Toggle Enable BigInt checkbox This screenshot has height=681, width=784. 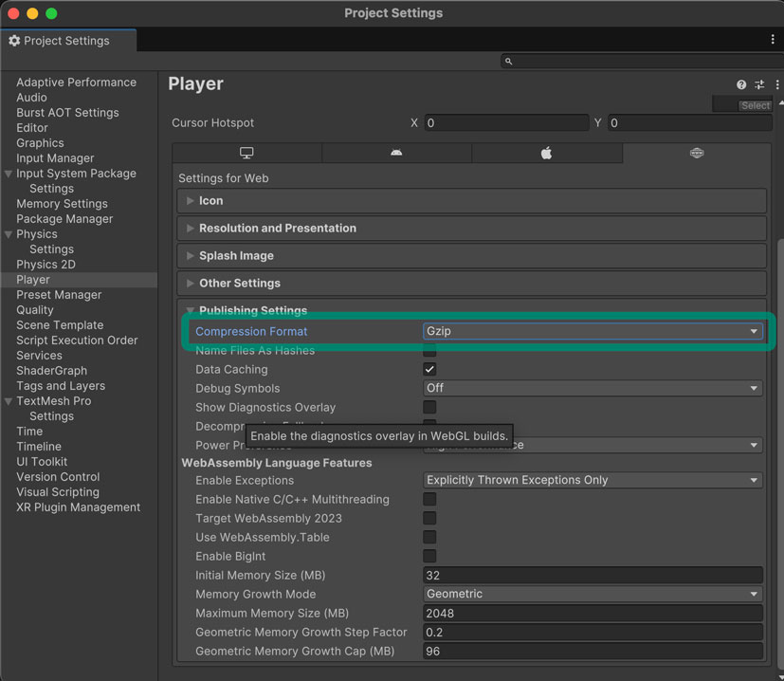429,556
